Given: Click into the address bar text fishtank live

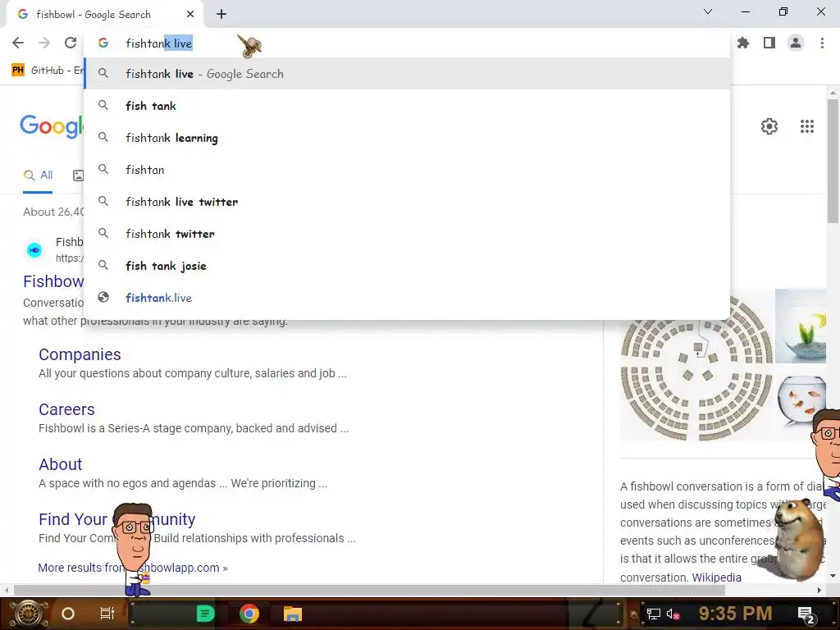Looking at the screenshot, I should tap(158, 43).
